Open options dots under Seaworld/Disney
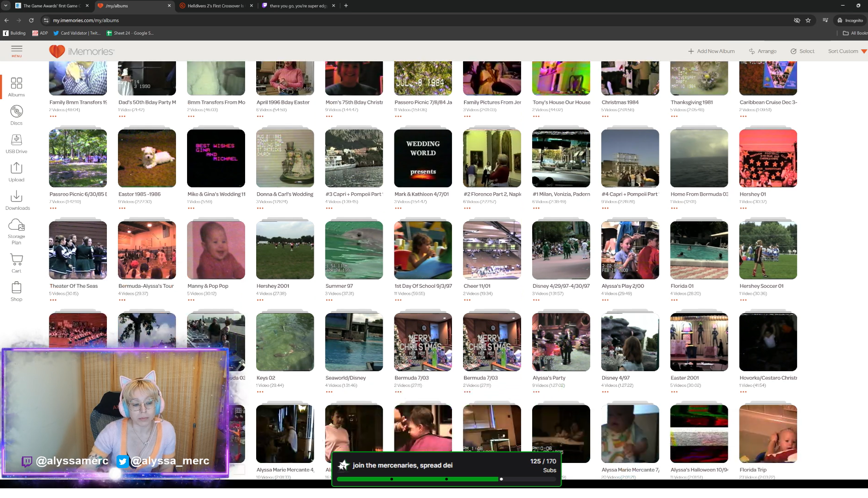Image resolution: width=868 pixels, height=498 pixels. coord(329,391)
